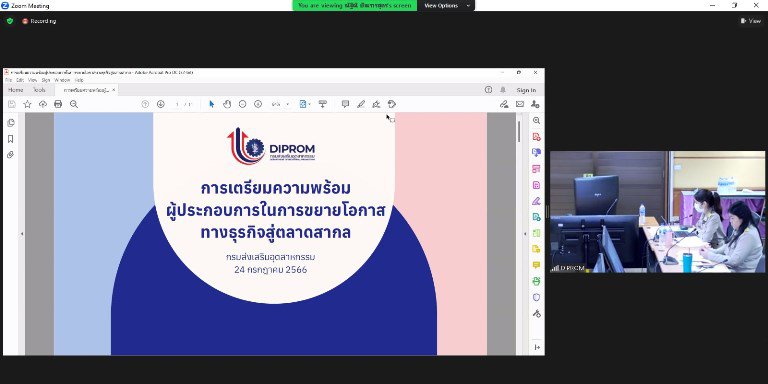
Task: Open page thumbnails panel icon
Action: (x=11, y=123)
